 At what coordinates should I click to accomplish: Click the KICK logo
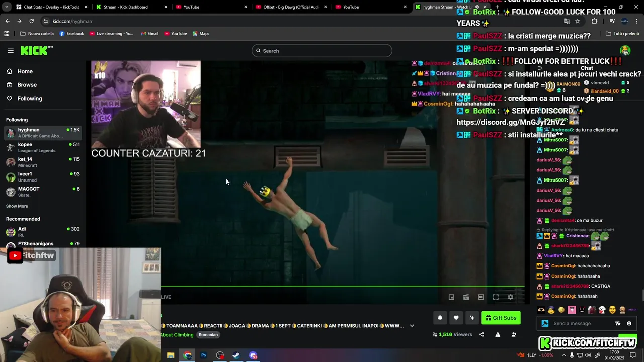(37, 50)
